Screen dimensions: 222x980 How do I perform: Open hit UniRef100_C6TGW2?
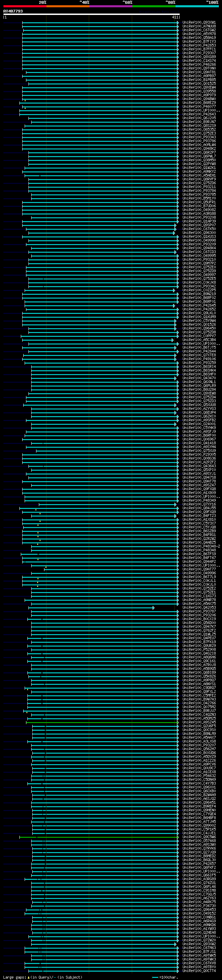[x=199, y=30]
